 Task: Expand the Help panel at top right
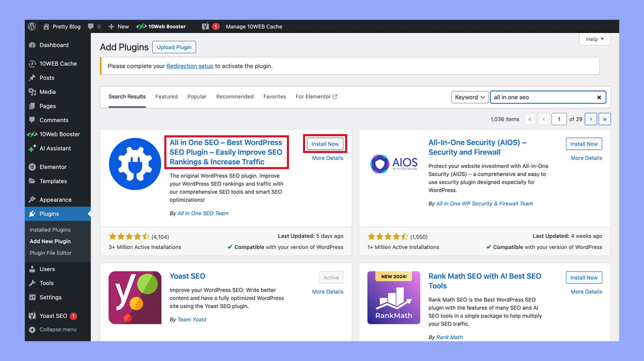coord(595,39)
